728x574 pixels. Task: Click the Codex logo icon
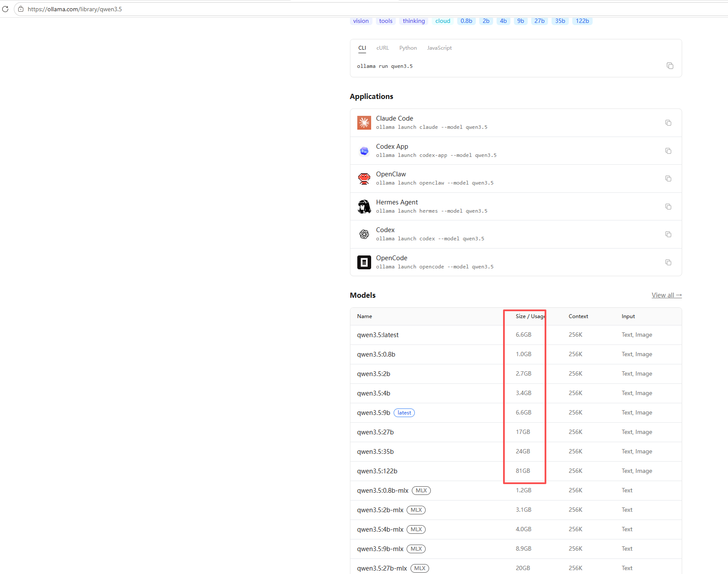point(364,234)
